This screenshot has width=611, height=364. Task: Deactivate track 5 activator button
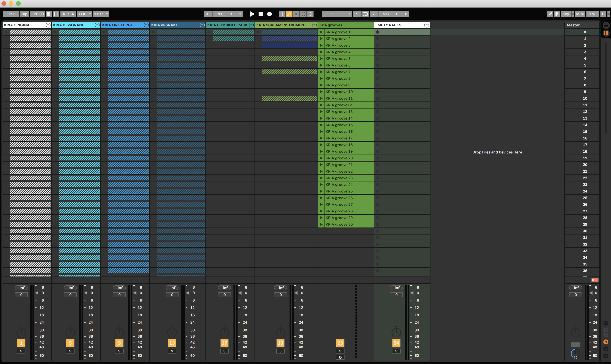[70, 343]
